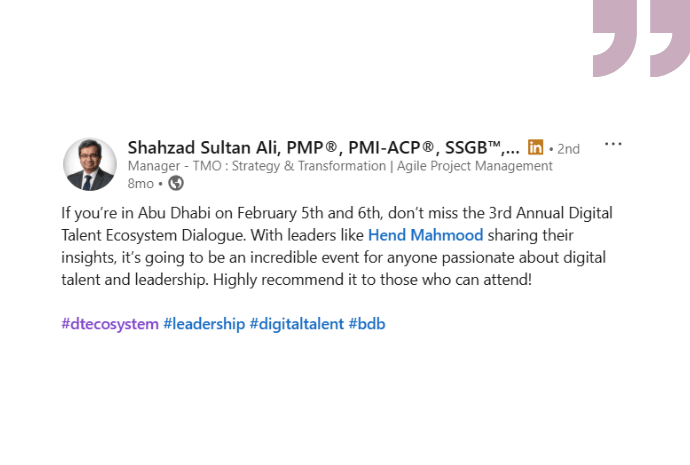Open the #dtecosystem hashtag
Screen dimensions: 690x465
(109, 324)
